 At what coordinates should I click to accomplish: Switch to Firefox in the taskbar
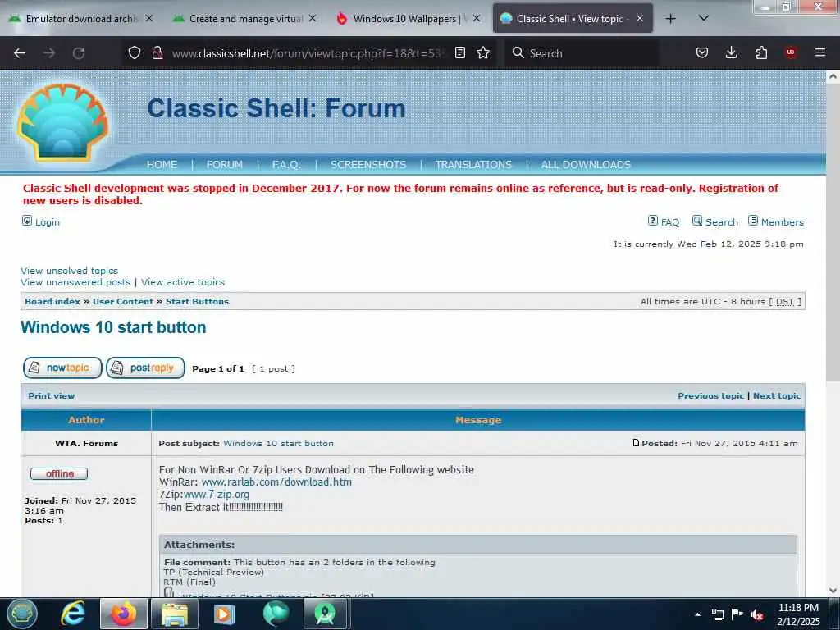pyautogui.click(x=123, y=614)
